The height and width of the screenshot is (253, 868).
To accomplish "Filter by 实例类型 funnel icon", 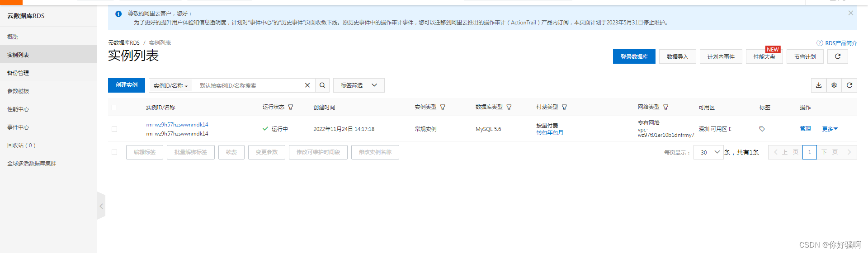I will 443,108.
